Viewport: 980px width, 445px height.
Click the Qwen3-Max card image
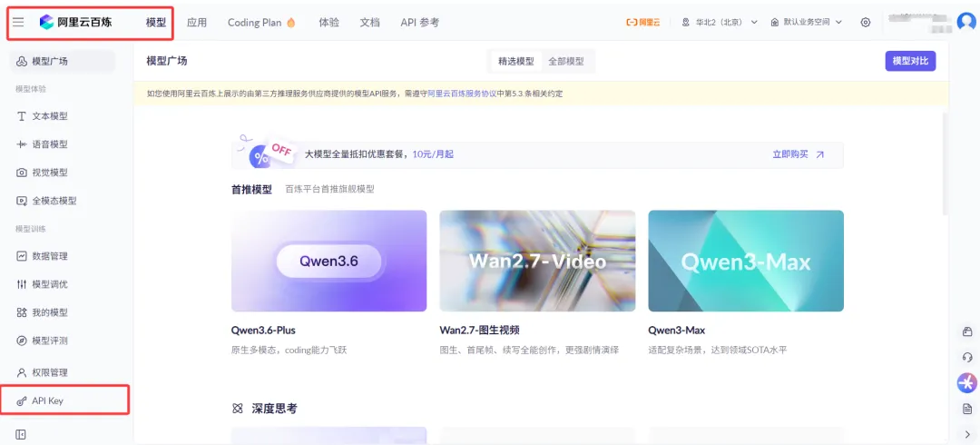[746, 261]
